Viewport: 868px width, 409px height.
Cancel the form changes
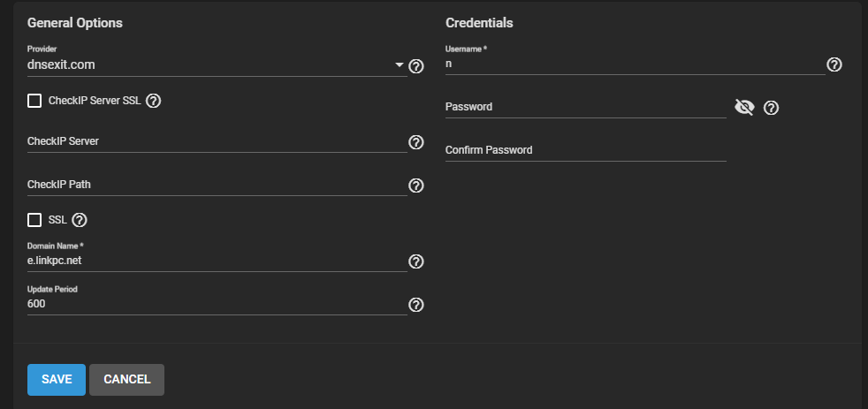[126, 380]
